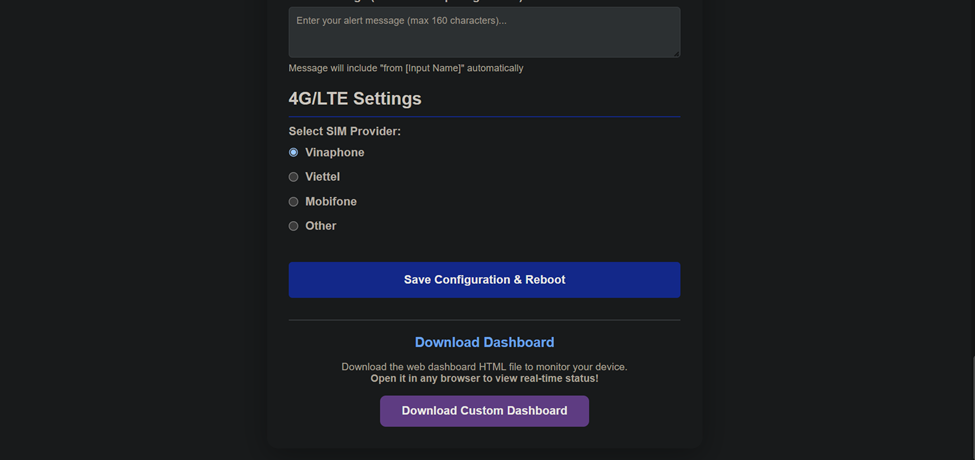
Task: Select the Vinaphone radio button
Action: 294,153
